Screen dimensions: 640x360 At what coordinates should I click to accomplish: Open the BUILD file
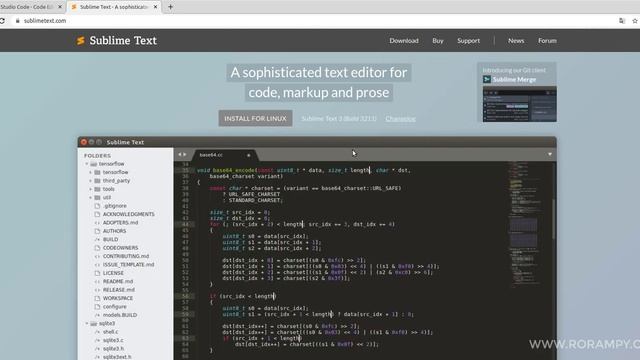[110, 239]
